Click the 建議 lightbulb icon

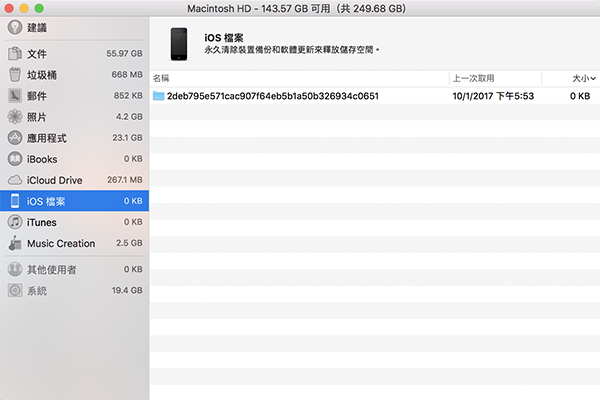15,27
